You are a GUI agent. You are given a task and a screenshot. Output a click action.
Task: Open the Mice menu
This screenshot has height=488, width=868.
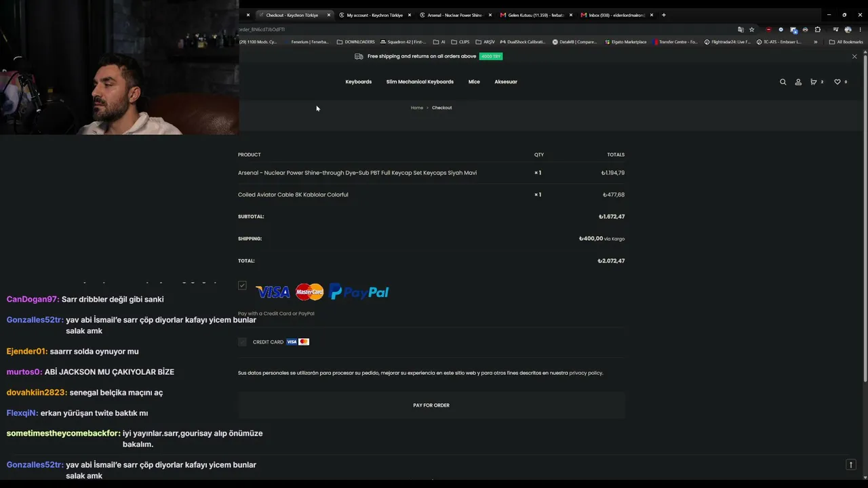[474, 82]
